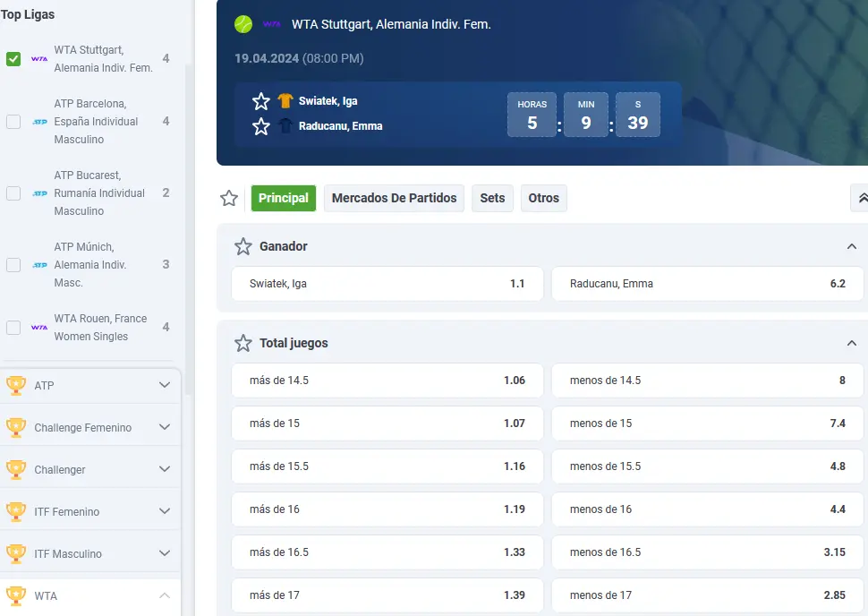Switch to the Mercados De Partidos tab
The width and height of the screenshot is (868, 616).
click(394, 199)
